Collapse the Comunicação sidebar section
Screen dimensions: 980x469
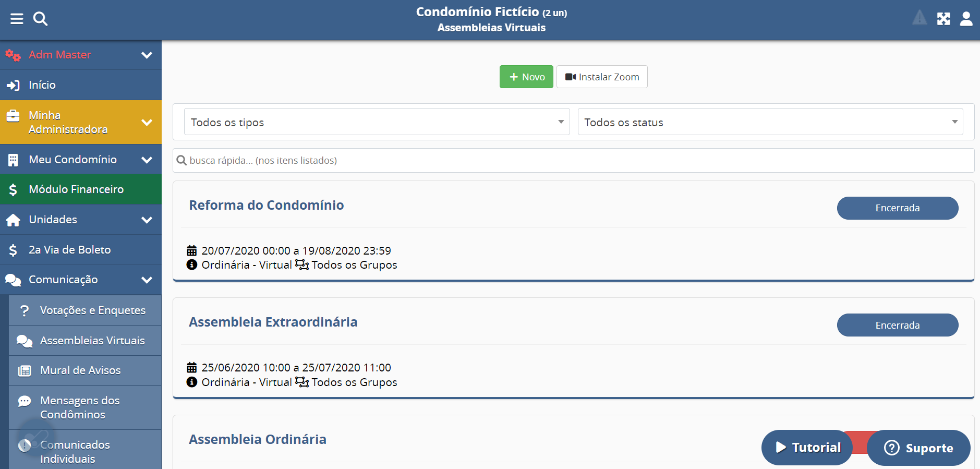click(147, 280)
